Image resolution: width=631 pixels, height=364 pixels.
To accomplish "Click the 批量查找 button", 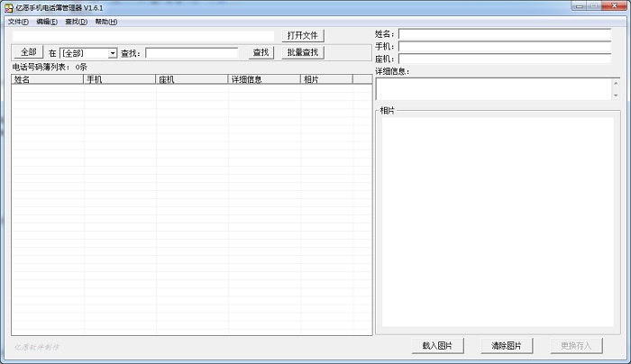I will [x=302, y=53].
